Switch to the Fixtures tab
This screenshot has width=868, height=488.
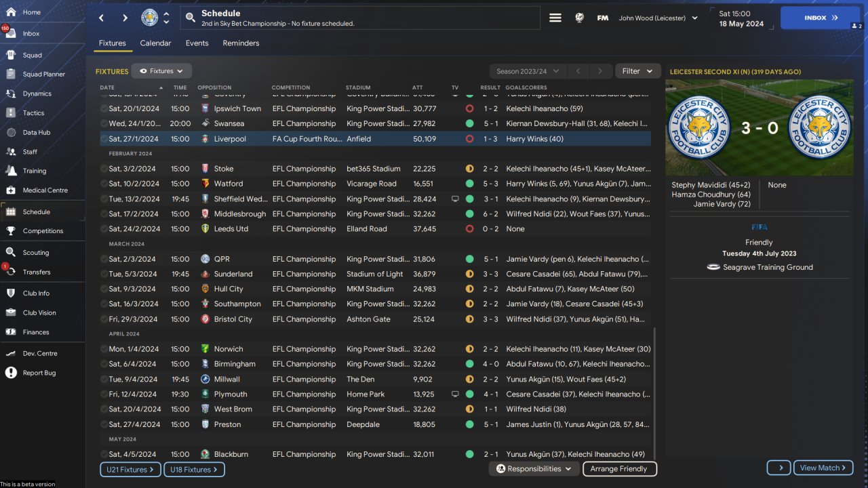(x=113, y=43)
